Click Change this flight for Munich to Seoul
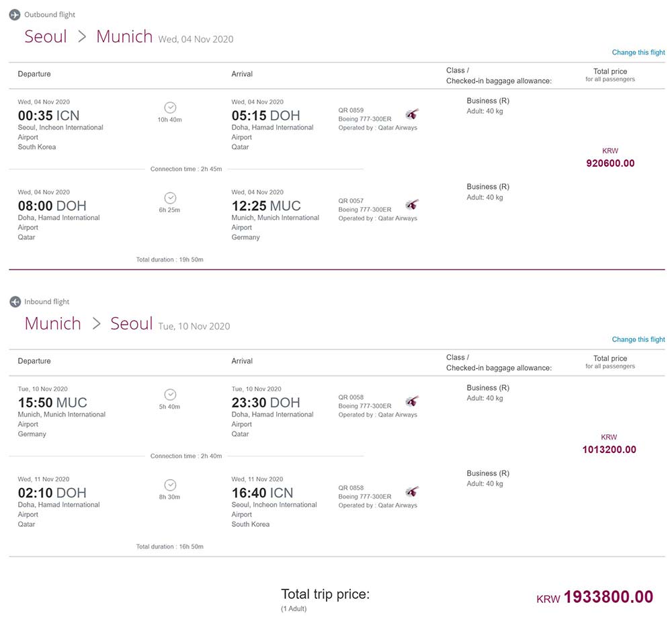Image resolution: width=672 pixels, height=617 pixels. 638,339
